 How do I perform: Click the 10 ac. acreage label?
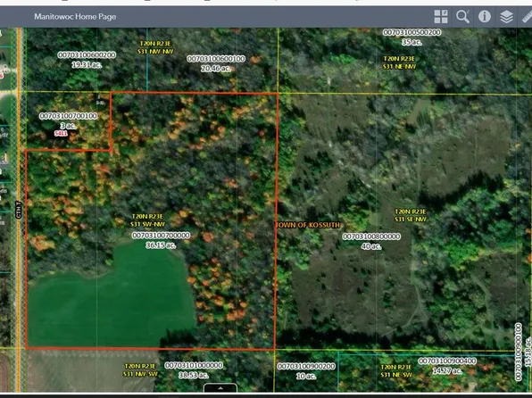pos(306,376)
